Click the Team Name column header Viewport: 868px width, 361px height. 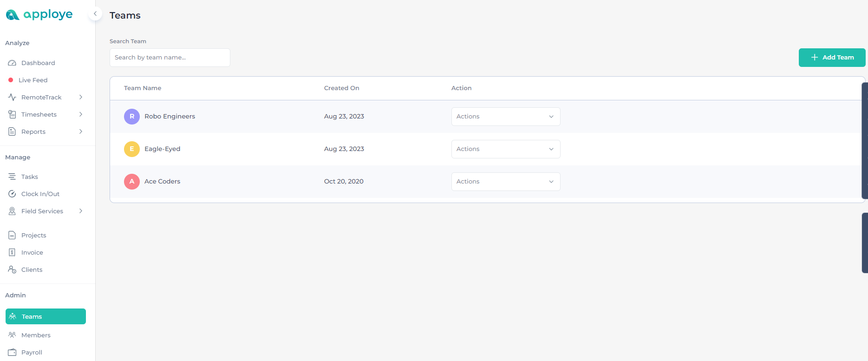click(x=143, y=88)
